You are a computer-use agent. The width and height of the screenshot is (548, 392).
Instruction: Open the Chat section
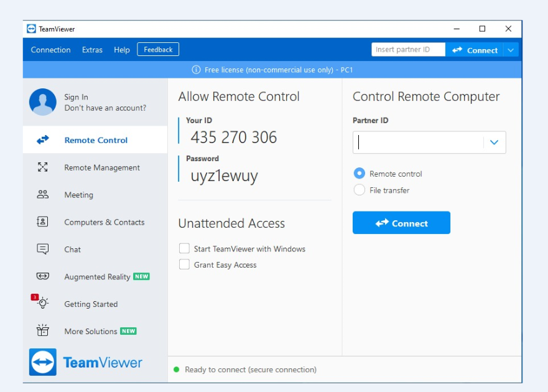click(95, 249)
